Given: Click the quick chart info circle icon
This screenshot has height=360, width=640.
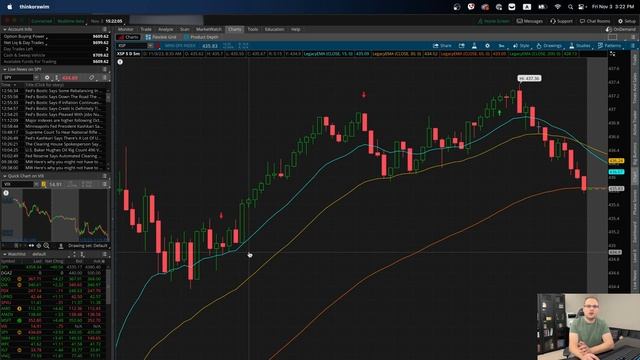Looking at the screenshot, I should pos(6,193).
